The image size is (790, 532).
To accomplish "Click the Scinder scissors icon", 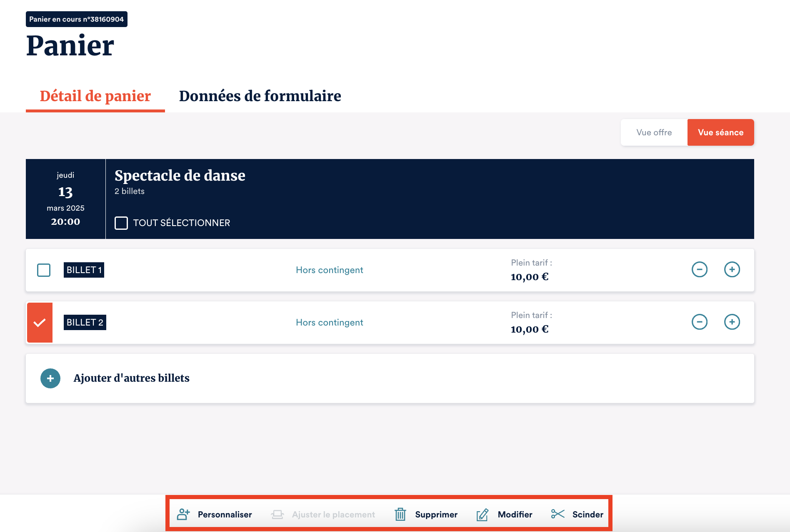I will (x=557, y=514).
